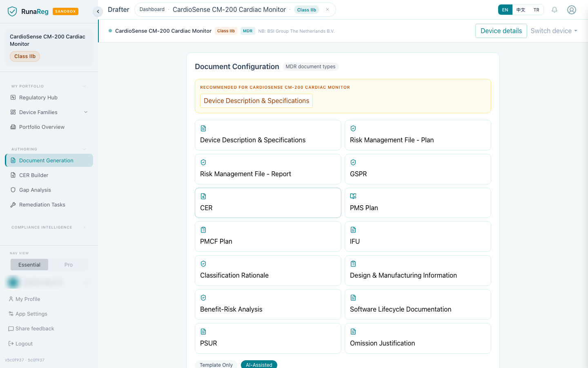Click the MDR document types tag
The height and width of the screenshot is (368, 588).
[310, 67]
